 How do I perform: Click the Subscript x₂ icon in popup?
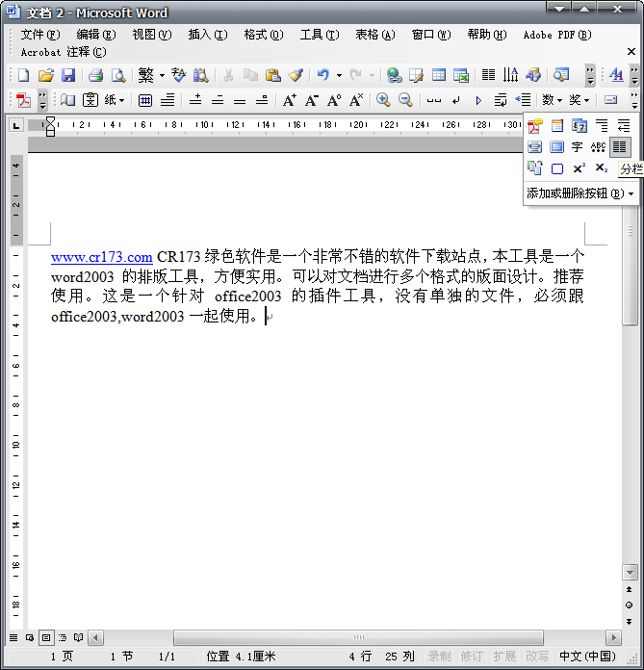point(602,168)
